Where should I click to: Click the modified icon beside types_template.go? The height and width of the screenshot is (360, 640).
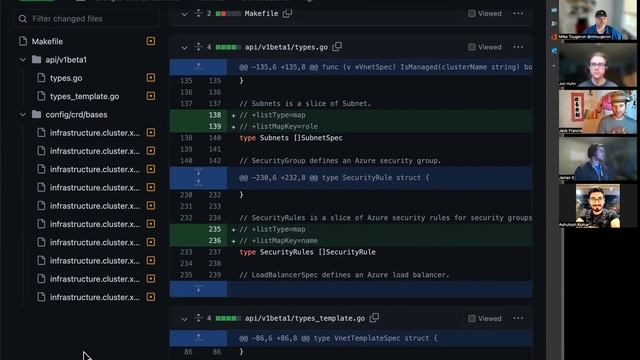(x=151, y=96)
